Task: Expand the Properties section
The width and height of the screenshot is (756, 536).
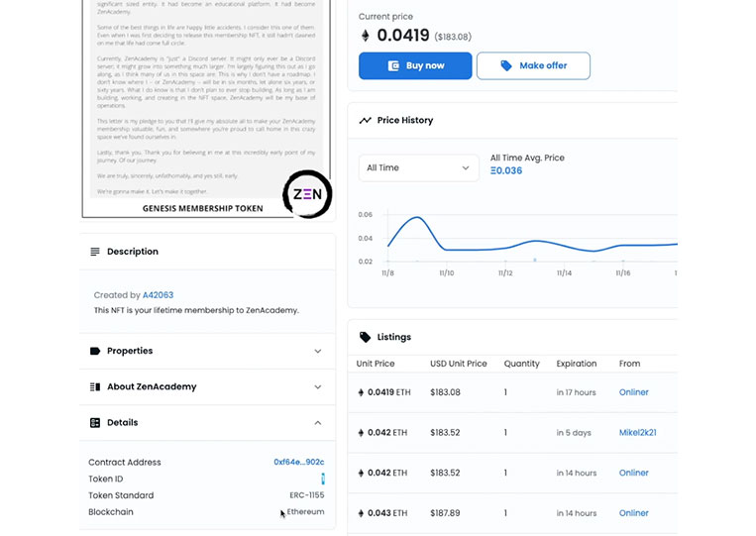Action: pyautogui.click(x=207, y=351)
